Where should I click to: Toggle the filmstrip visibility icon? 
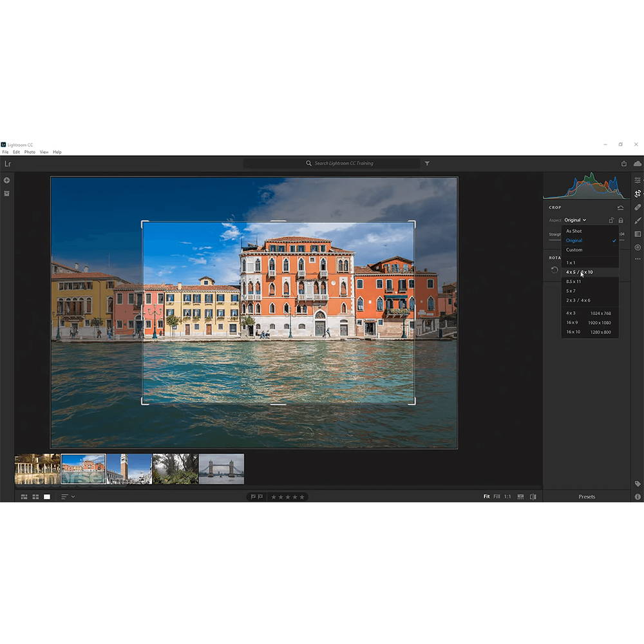(x=520, y=497)
